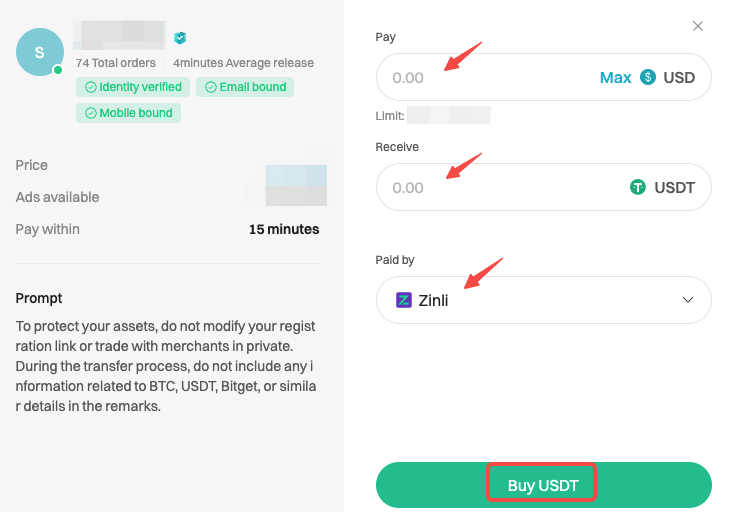Viewport: 732px width, 512px height.
Task: Click the Email bound badge
Action: pyautogui.click(x=245, y=87)
